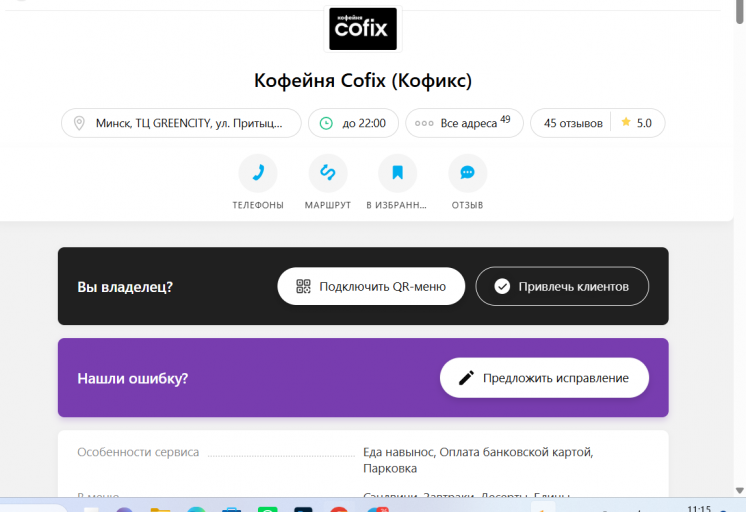Click the Cofix logo image
This screenshot has width=746, height=512.
click(x=363, y=29)
